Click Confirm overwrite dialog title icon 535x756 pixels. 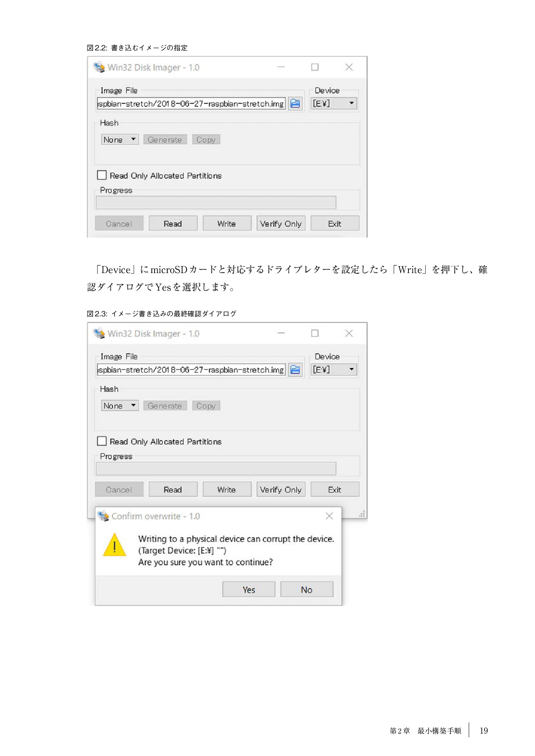tap(103, 516)
